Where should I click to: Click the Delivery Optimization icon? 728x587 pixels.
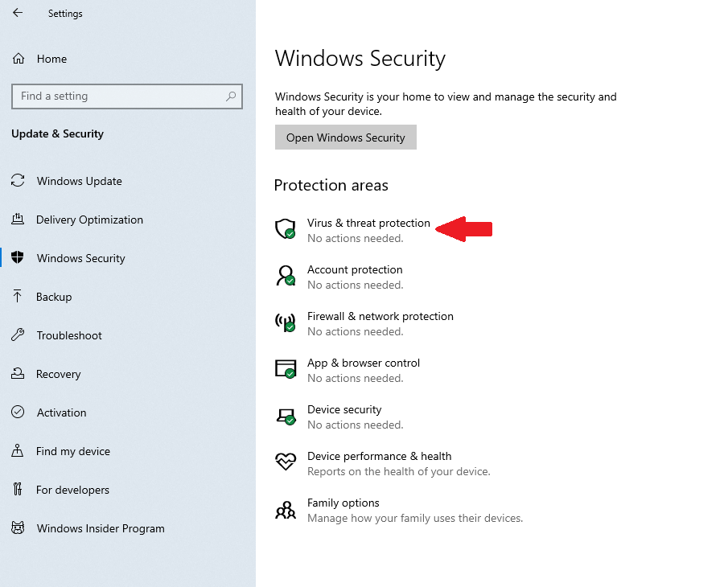pyautogui.click(x=18, y=219)
